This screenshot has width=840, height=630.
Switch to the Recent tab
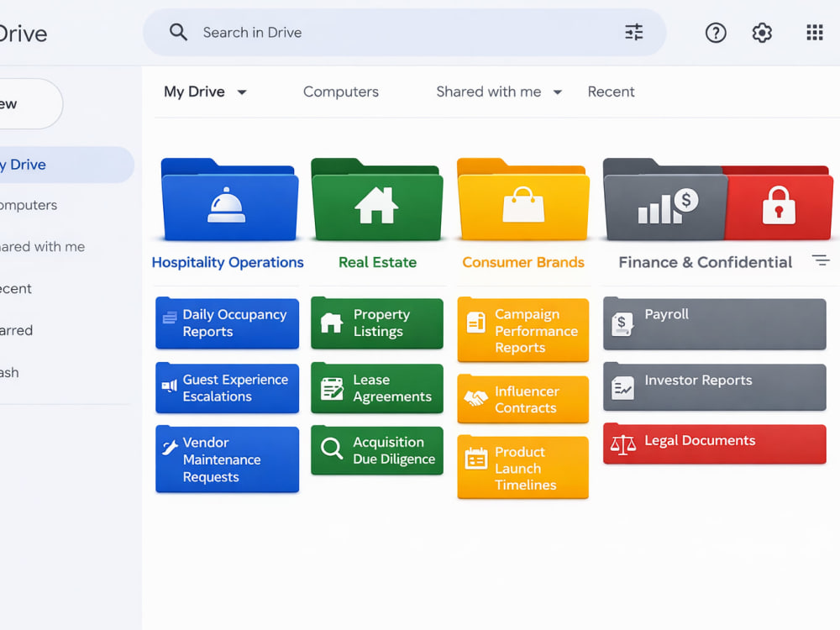pyautogui.click(x=611, y=92)
